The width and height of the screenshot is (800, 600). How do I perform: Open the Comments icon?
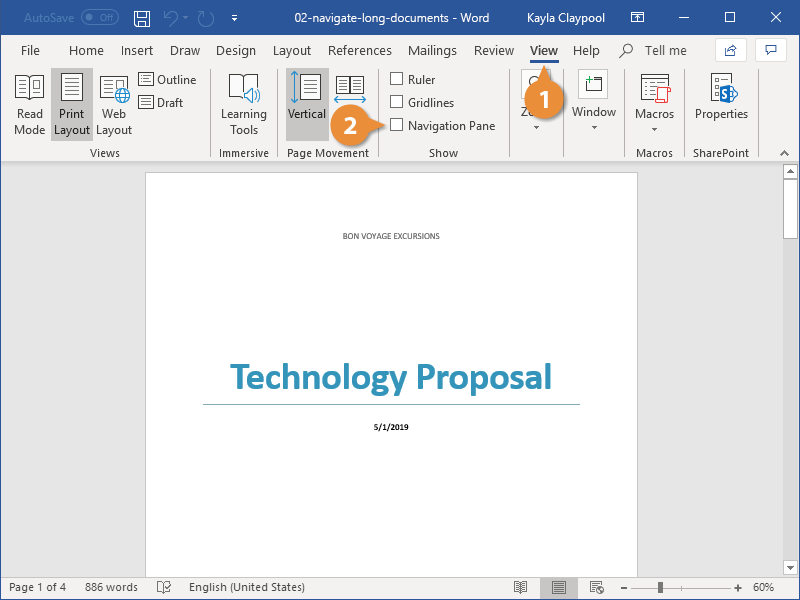coord(770,50)
